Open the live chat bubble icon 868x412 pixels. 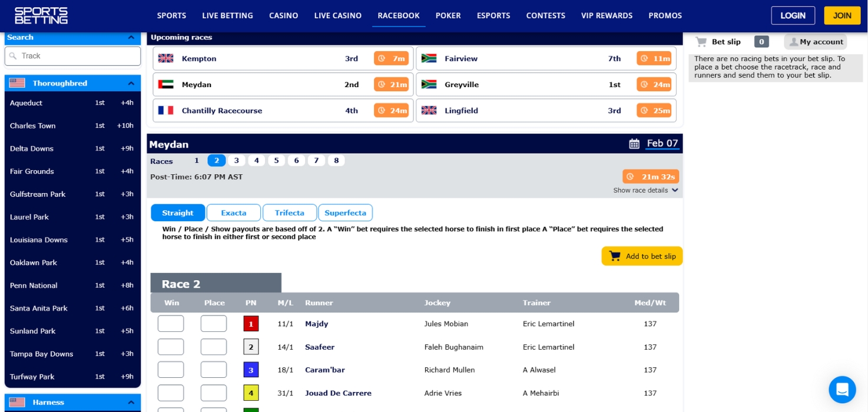(x=842, y=390)
